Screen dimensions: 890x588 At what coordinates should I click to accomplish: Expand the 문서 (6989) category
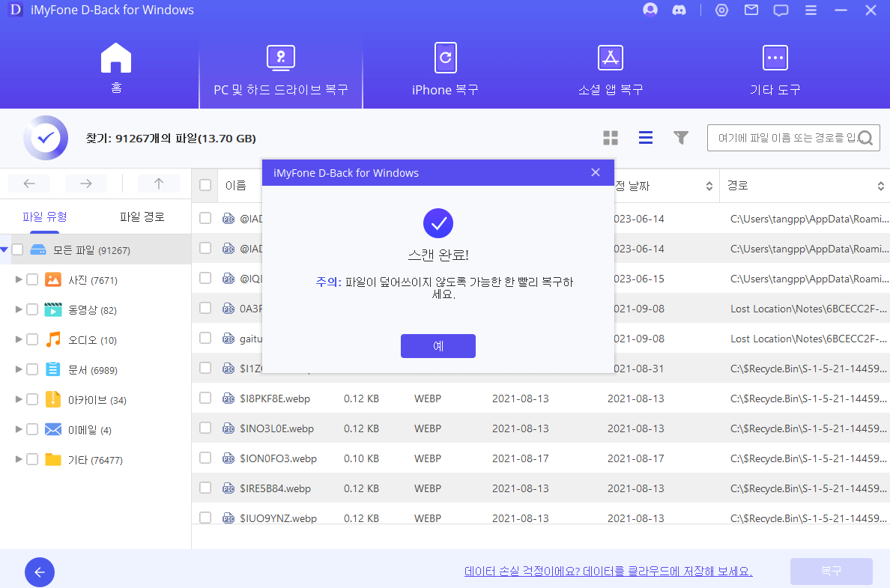point(19,369)
